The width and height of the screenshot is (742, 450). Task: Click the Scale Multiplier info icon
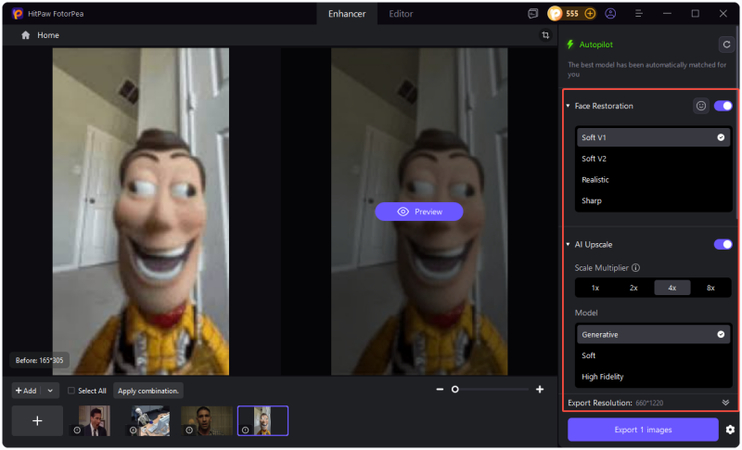[636, 268]
